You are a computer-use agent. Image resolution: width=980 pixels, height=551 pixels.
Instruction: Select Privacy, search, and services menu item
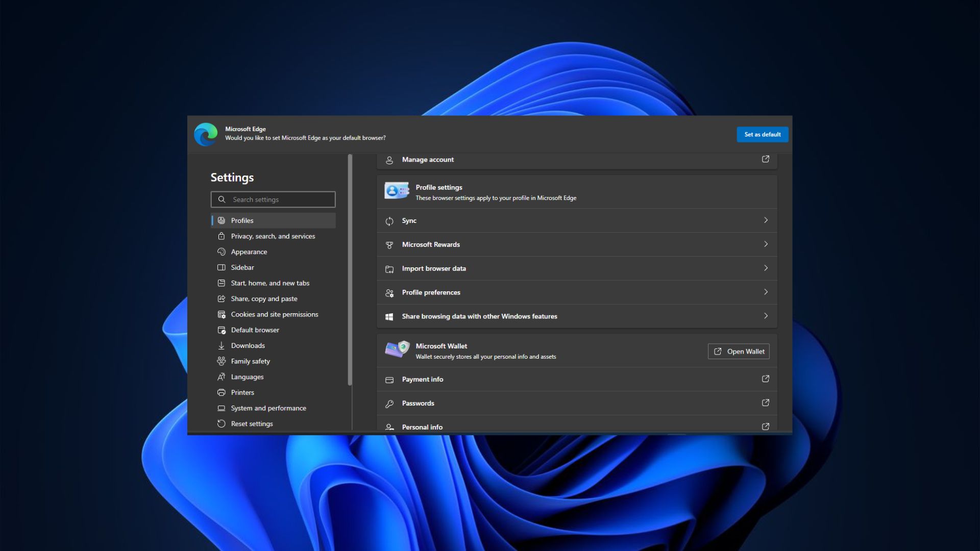tap(273, 236)
